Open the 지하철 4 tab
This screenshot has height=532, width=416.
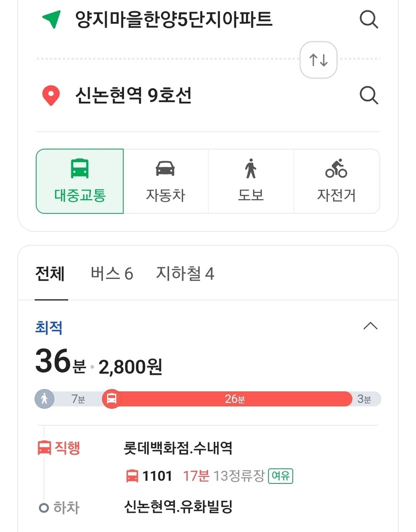pyautogui.click(x=185, y=274)
